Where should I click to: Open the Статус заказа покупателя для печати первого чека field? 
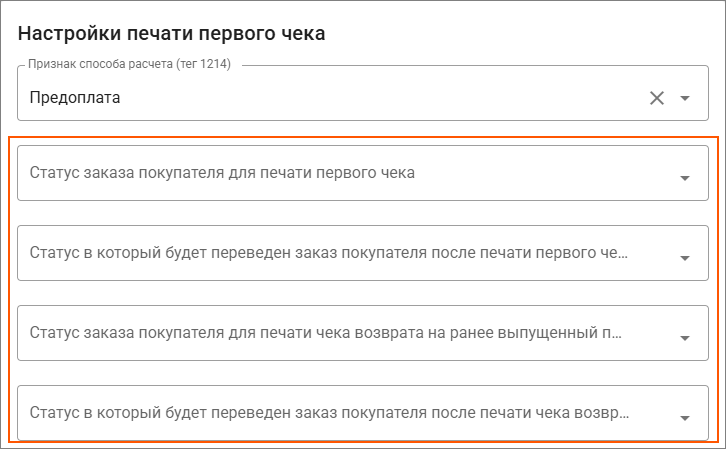pos(340,173)
